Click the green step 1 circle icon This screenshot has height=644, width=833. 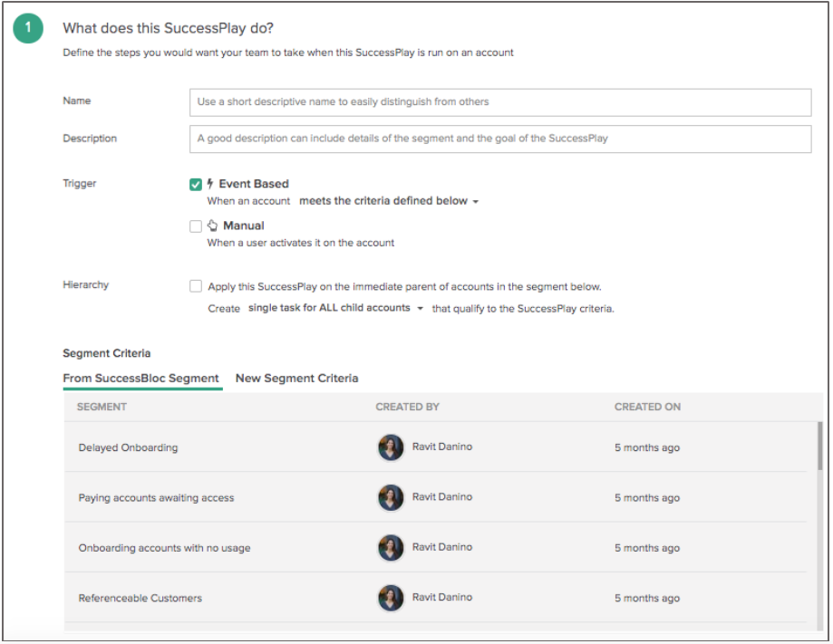coord(28,28)
